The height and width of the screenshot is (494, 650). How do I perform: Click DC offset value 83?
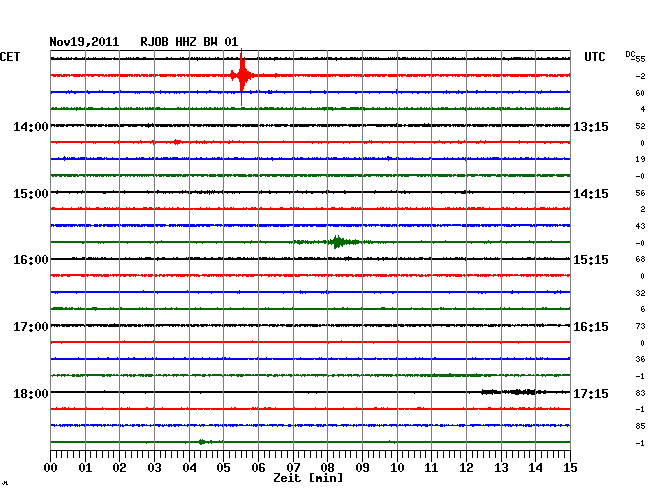pyautogui.click(x=640, y=392)
